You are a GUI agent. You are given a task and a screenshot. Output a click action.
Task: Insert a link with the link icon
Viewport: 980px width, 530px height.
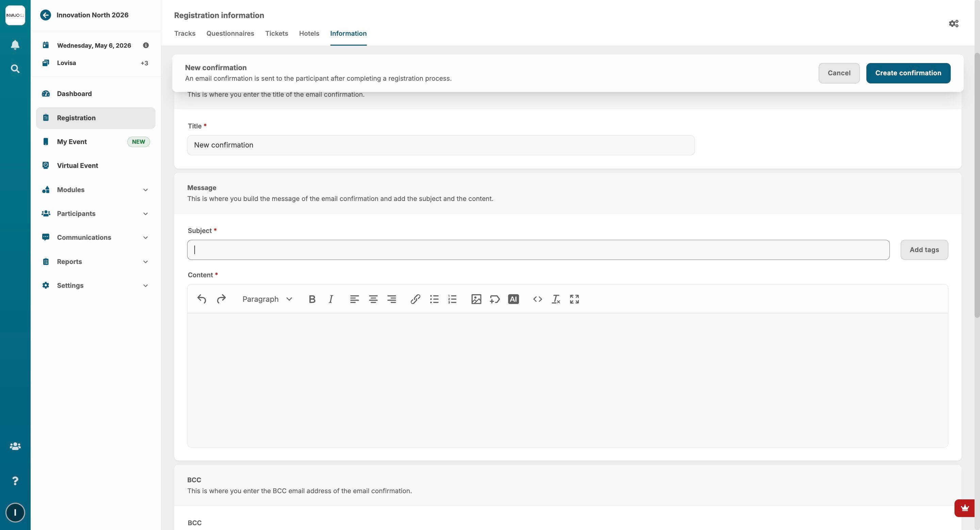point(415,299)
